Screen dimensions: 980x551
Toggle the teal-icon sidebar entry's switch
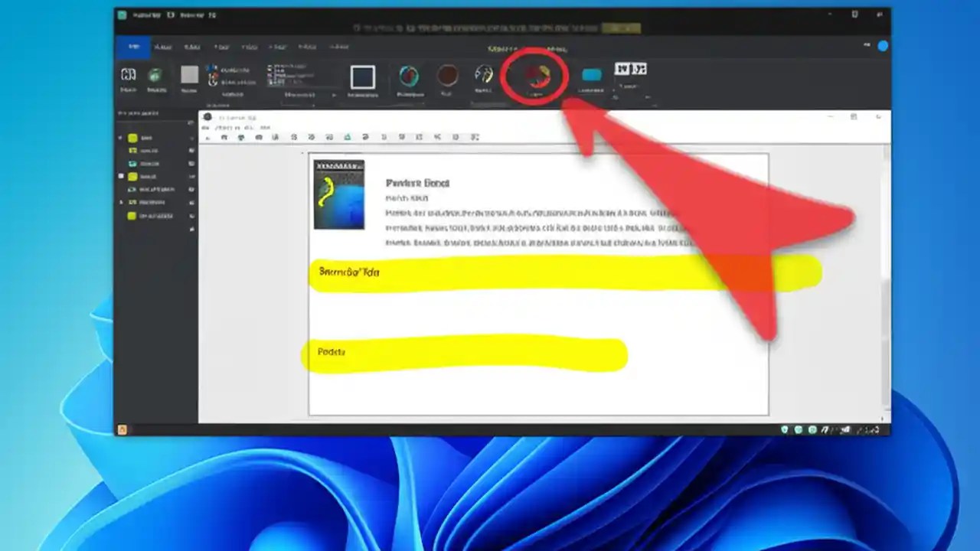pyautogui.click(x=191, y=165)
